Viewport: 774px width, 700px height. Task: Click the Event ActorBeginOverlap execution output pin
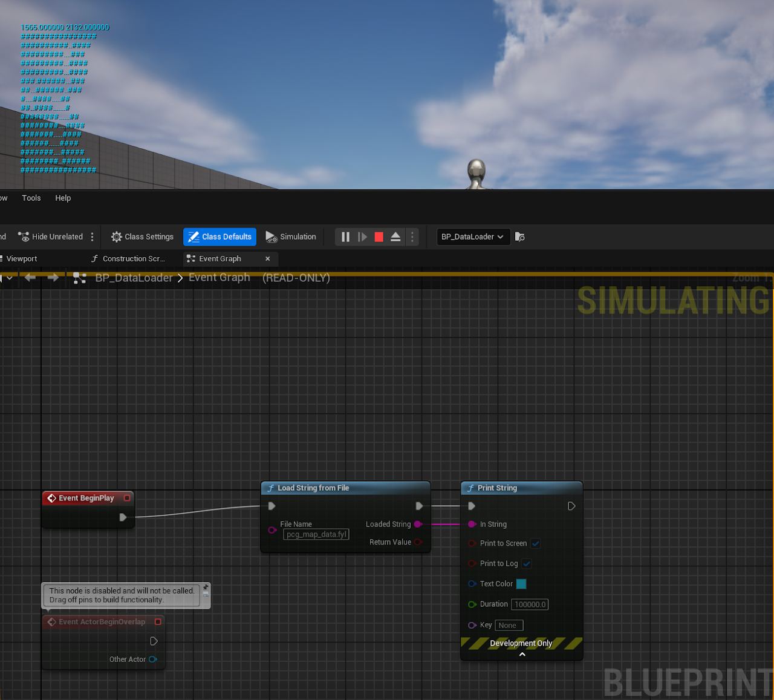tap(154, 641)
